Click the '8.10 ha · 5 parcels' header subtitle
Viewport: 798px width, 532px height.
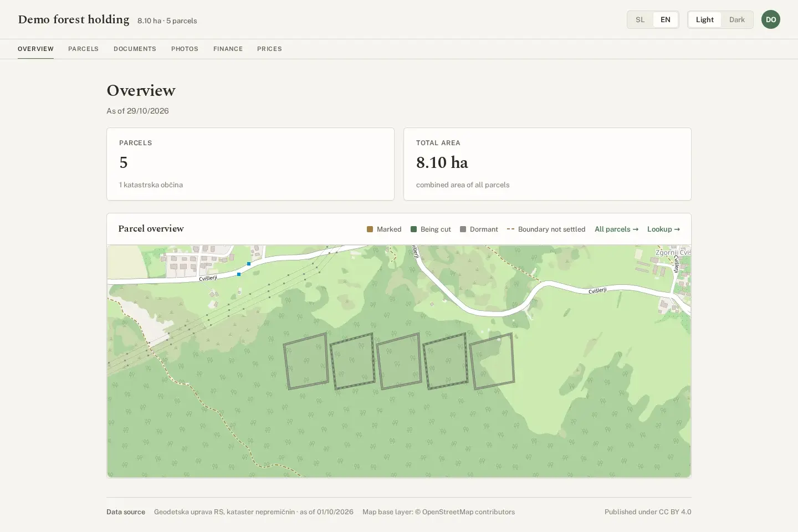[167, 21]
